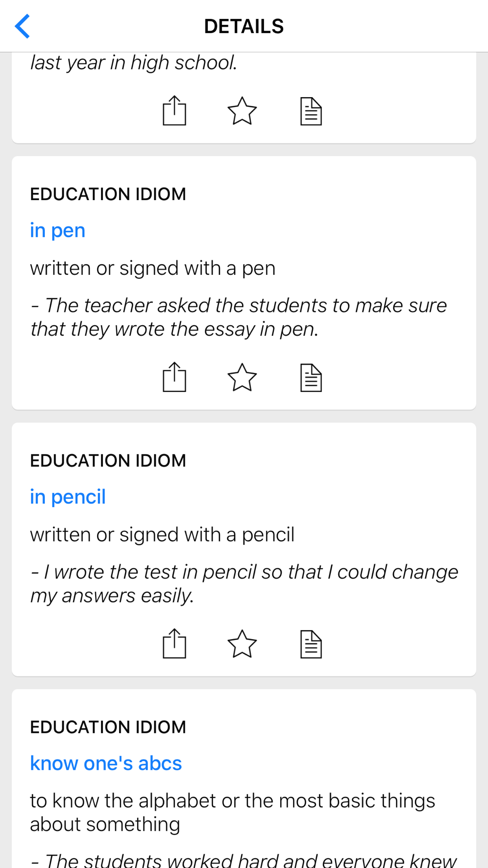Share the 'in pen' idiom
488x868 pixels.
click(x=174, y=377)
